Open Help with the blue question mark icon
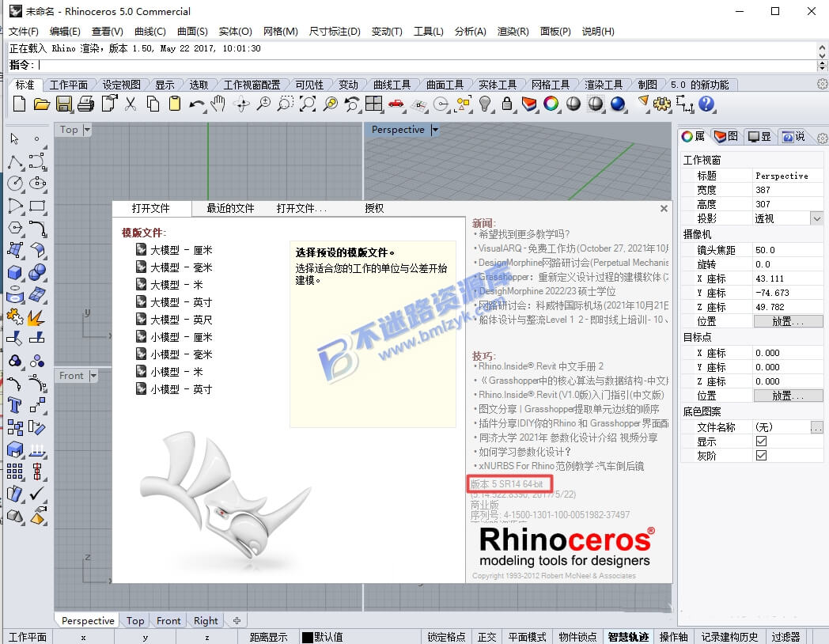829x644 pixels. 706,104
